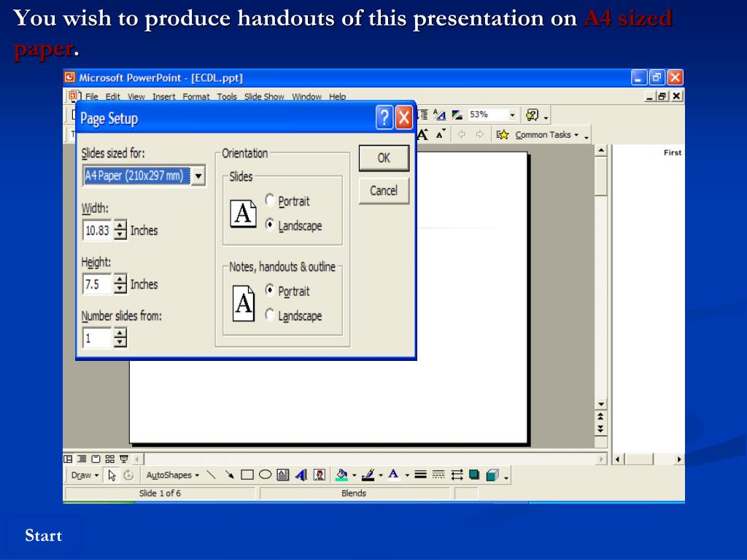Open the AutoShapes dropdown
This screenshot has height=560, width=747.
pyautogui.click(x=172, y=475)
